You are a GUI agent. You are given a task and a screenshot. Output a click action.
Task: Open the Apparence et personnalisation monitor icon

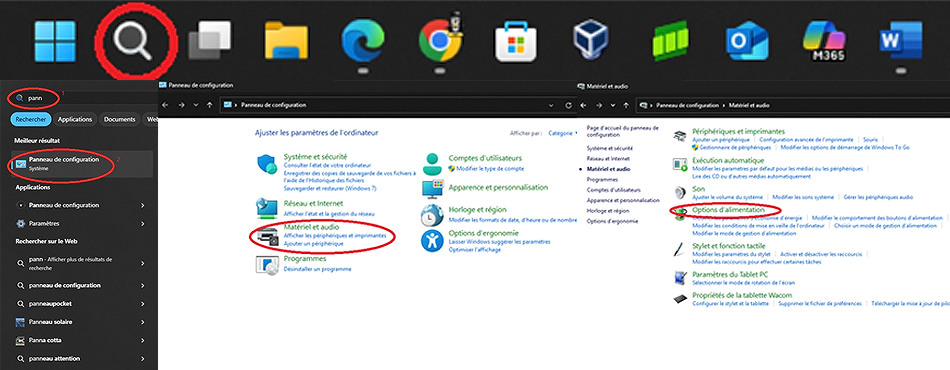pyautogui.click(x=433, y=189)
